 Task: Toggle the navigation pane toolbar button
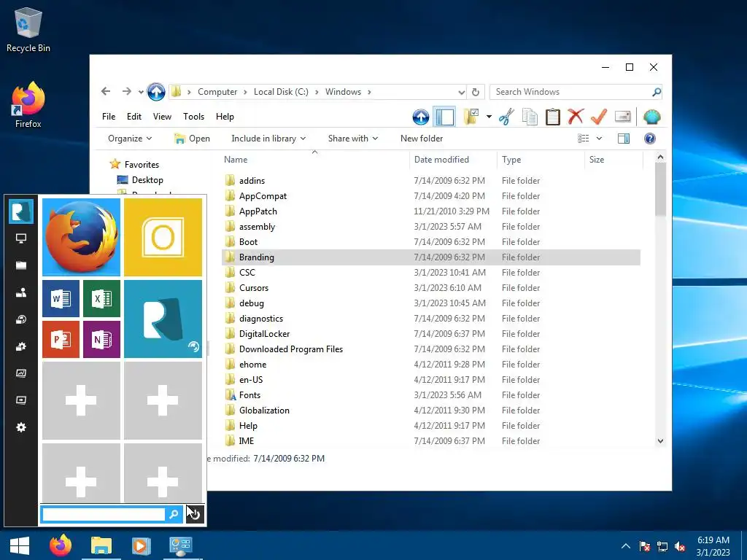[x=444, y=117]
